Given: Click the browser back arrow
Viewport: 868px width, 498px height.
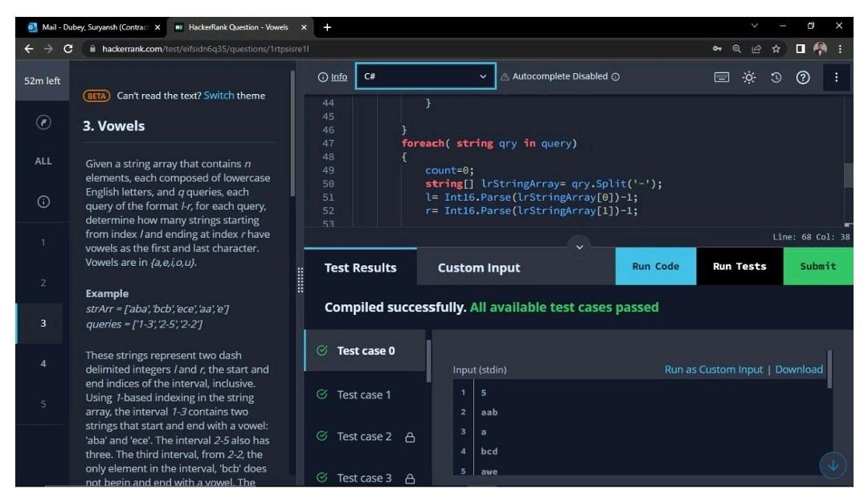Looking at the screenshot, I should coord(29,49).
